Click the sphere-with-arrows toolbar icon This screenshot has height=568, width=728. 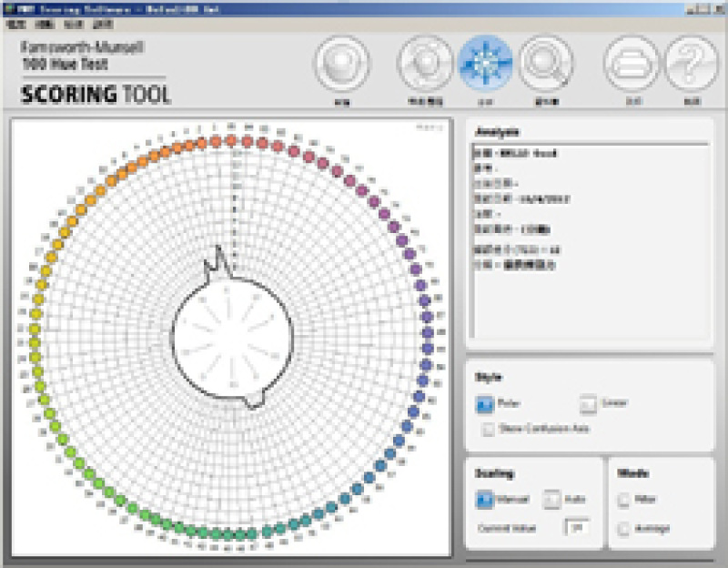[425, 63]
